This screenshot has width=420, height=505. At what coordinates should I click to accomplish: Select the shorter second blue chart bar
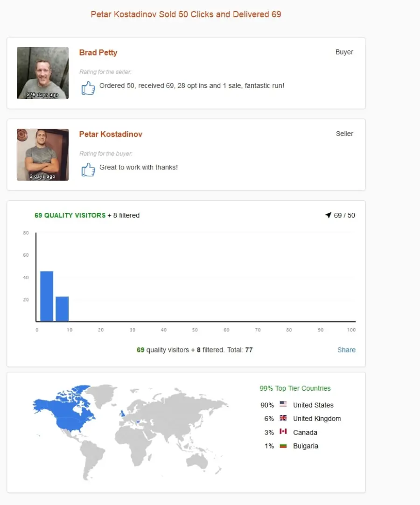(x=62, y=309)
